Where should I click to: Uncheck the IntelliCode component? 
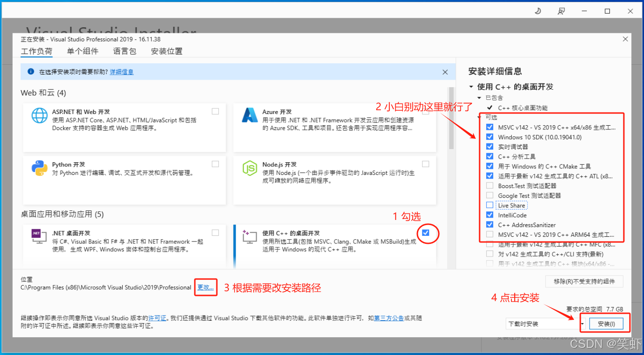click(489, 215)
